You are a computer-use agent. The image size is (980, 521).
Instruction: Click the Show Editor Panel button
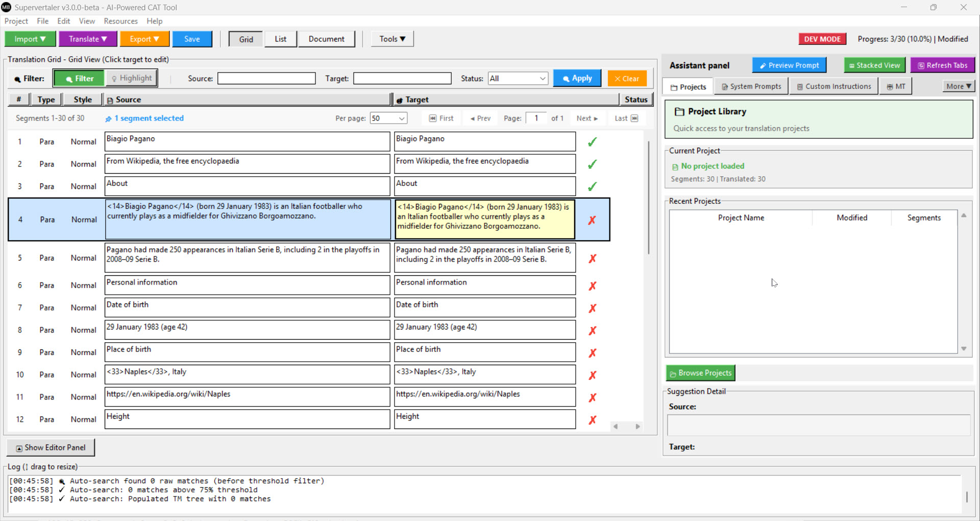pyautogui.click(x=51, y=448)
